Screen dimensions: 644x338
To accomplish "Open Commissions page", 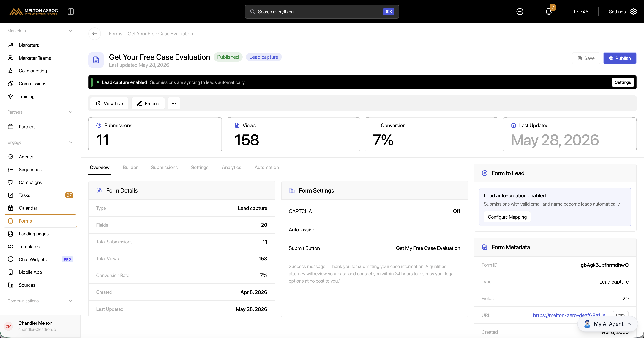I will (x=40, y=84).
